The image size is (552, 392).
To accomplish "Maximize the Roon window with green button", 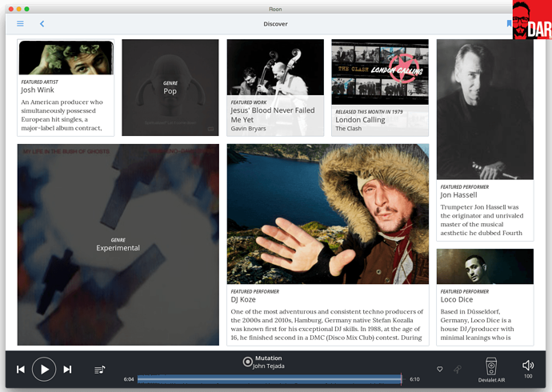I will coord(26,9).
